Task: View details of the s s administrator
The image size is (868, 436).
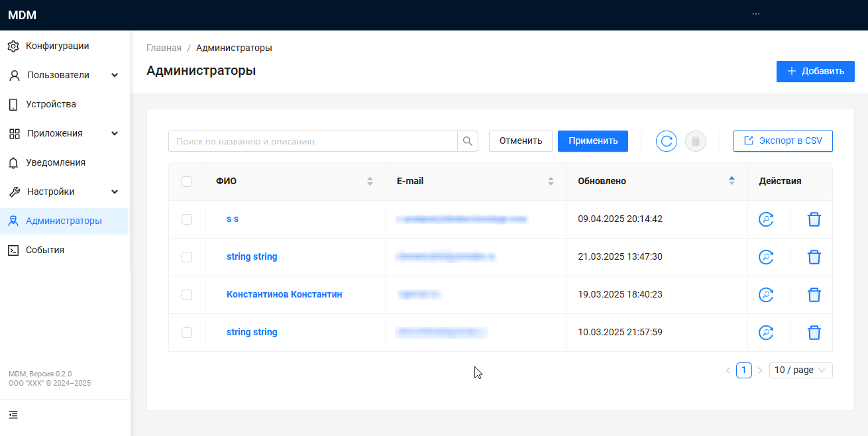Action: click(x=766, y=219)
